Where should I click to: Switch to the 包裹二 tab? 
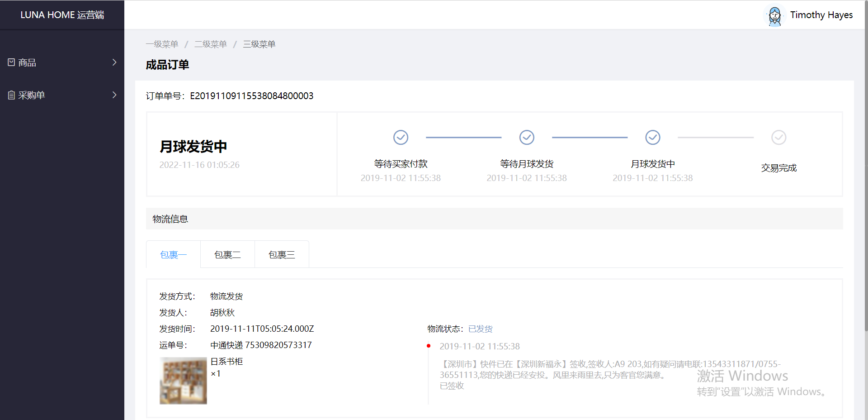coord(227,254)
